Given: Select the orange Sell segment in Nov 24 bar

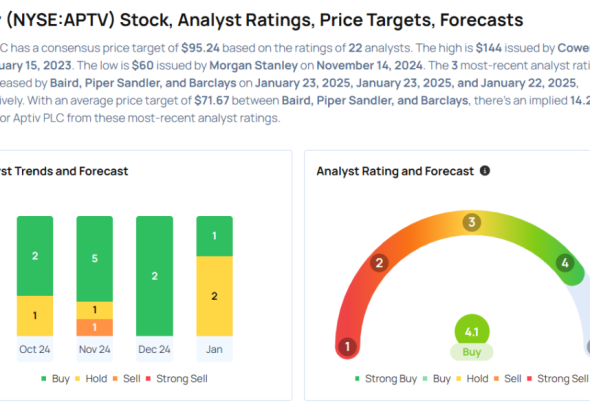Looking at the screenshot, I should pos(94,327).
